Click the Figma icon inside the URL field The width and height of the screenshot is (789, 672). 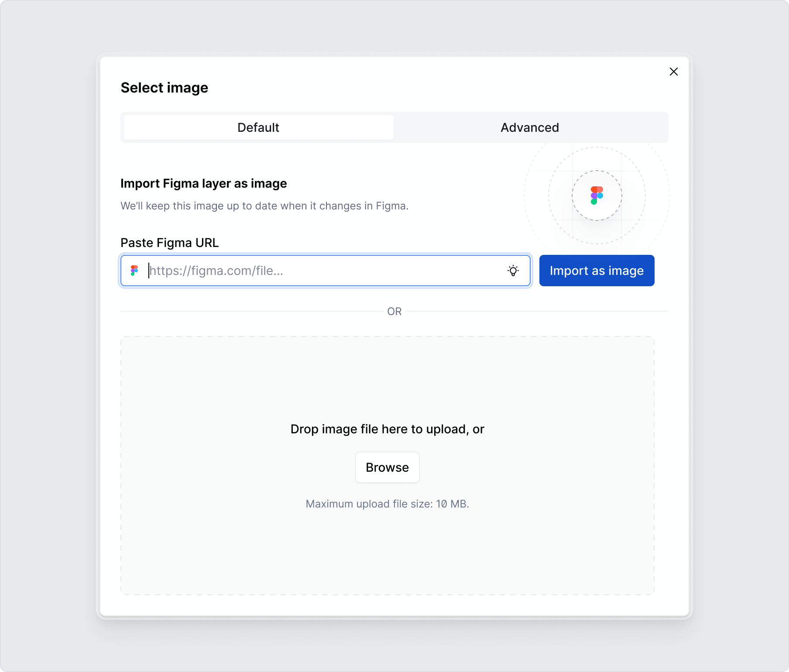[x=135, y=271]
